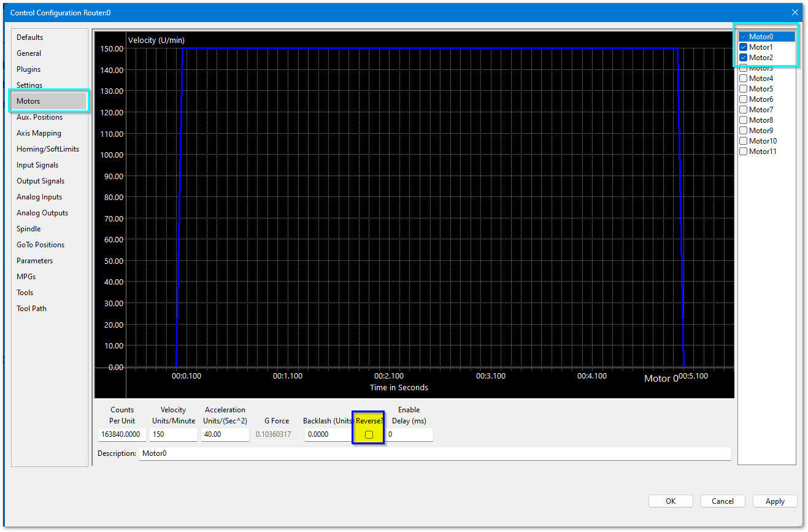
Task: Click the Acceleration input field
Action: click(x=225, y=434)
